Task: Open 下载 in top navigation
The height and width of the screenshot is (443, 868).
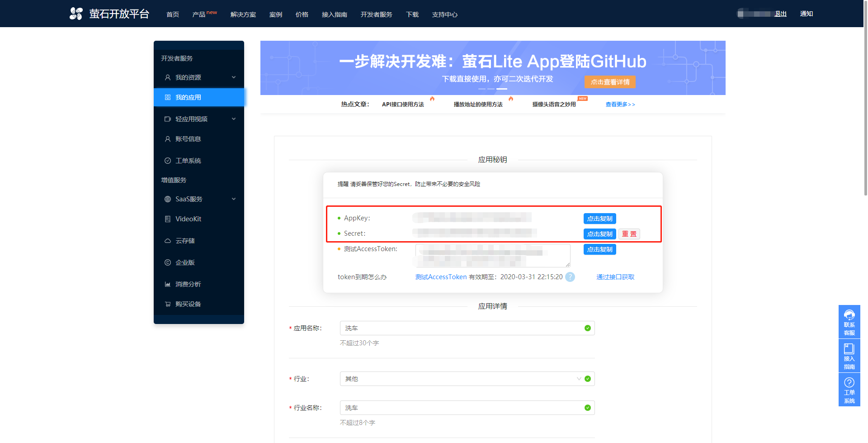Action: 412,14
